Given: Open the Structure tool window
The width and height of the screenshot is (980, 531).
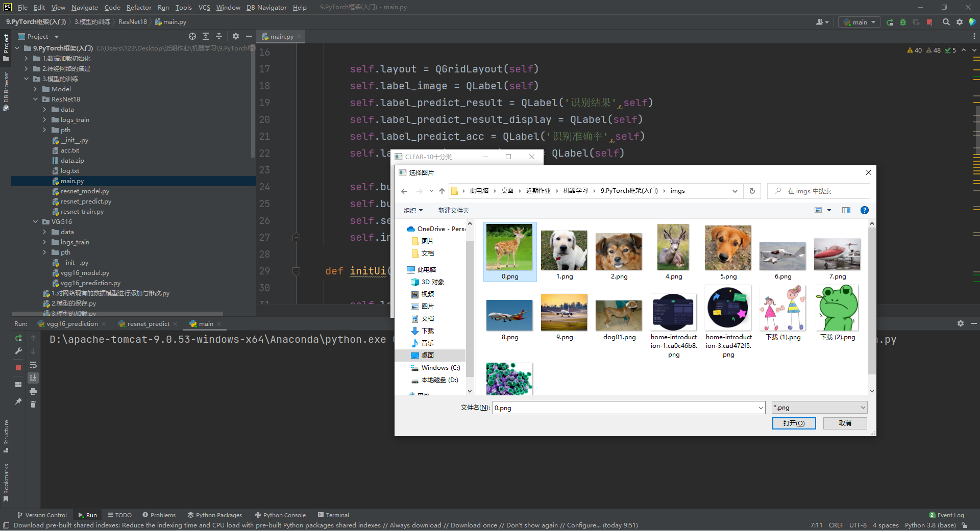Looking at the screenshot, I should (6, 436).
